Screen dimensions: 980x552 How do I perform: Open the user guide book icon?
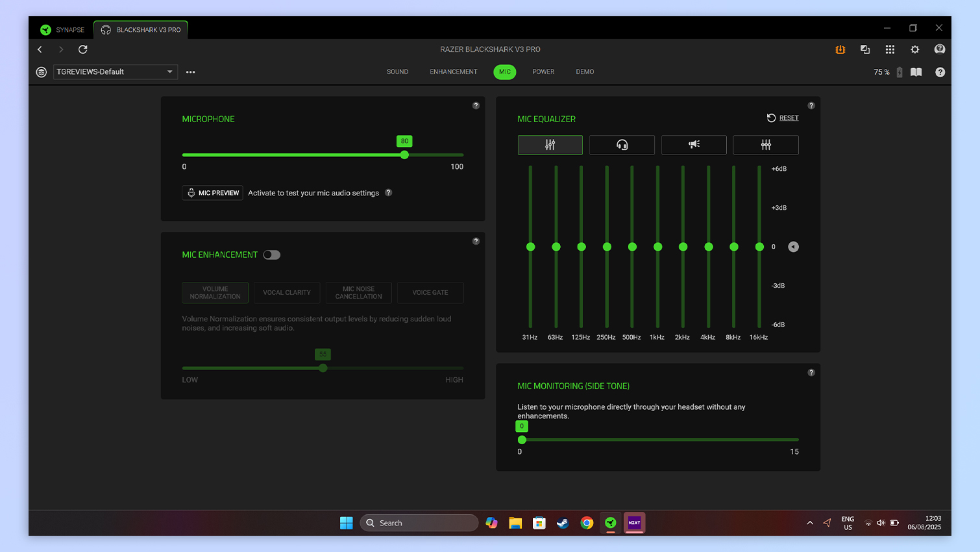point(916,72)
